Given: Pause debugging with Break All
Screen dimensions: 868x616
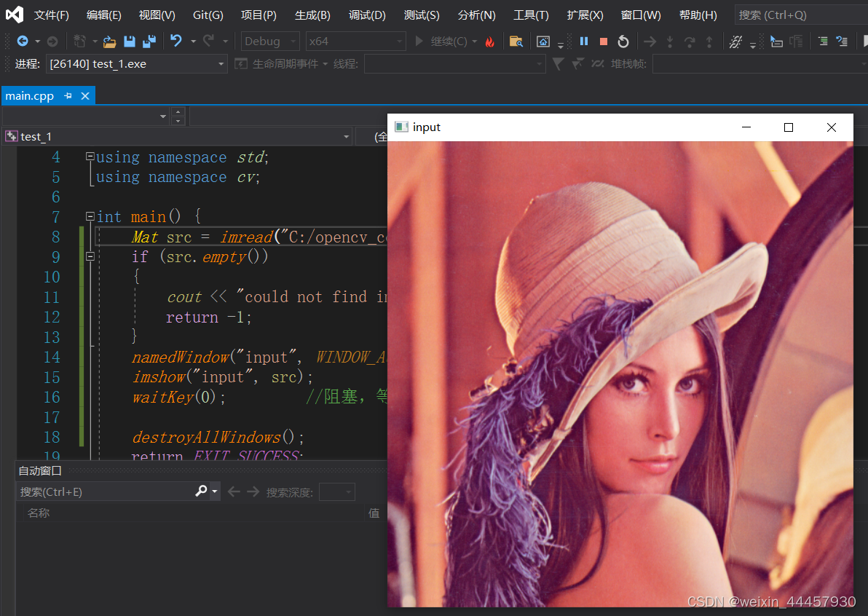Looking at the screenshot, I should (x=584, y=41).
